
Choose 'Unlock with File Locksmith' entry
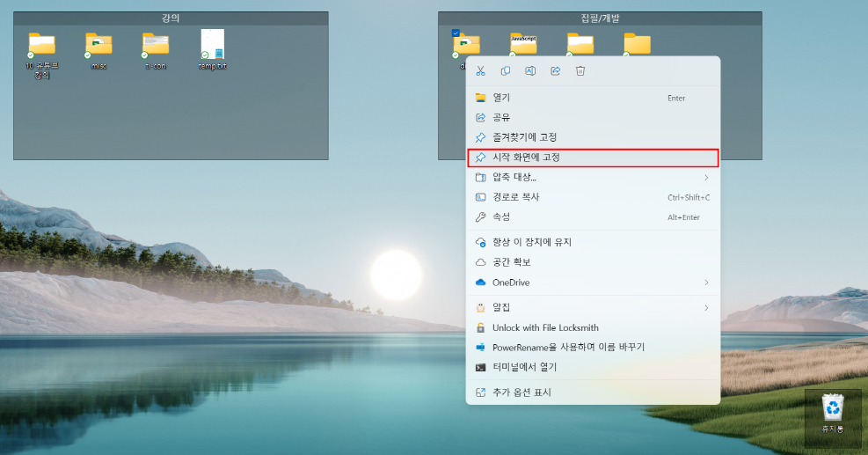point(593,327)
